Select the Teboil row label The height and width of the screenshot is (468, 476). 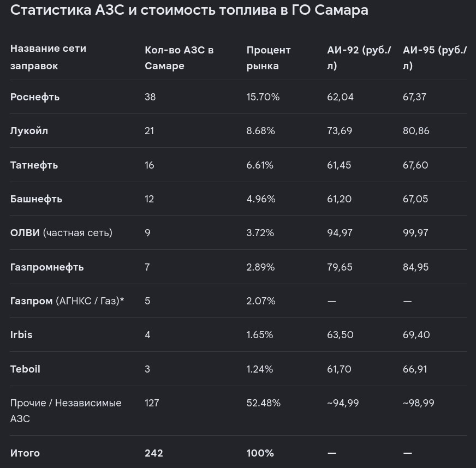pyautogui.click(x=25, y=369)
